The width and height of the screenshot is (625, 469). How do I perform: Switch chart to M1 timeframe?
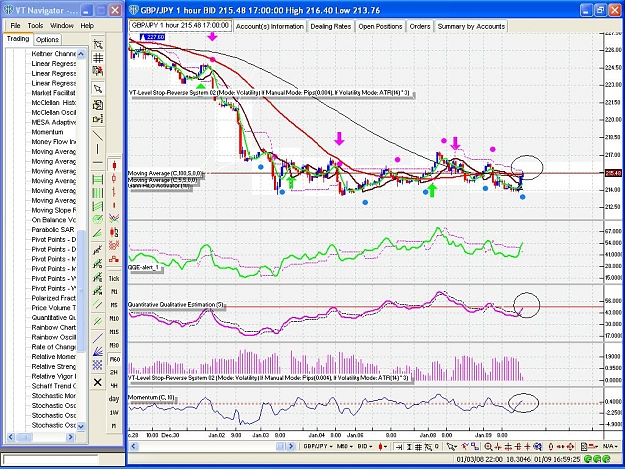114,292
